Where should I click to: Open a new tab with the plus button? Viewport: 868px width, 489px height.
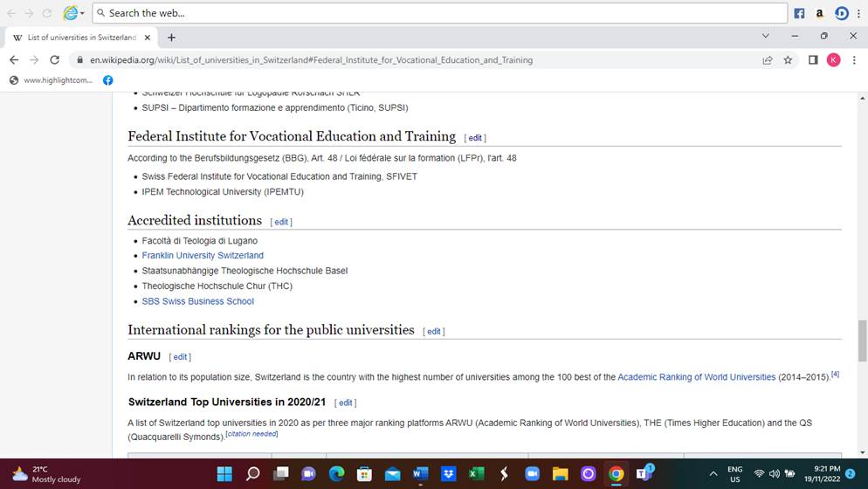(172, 38)
